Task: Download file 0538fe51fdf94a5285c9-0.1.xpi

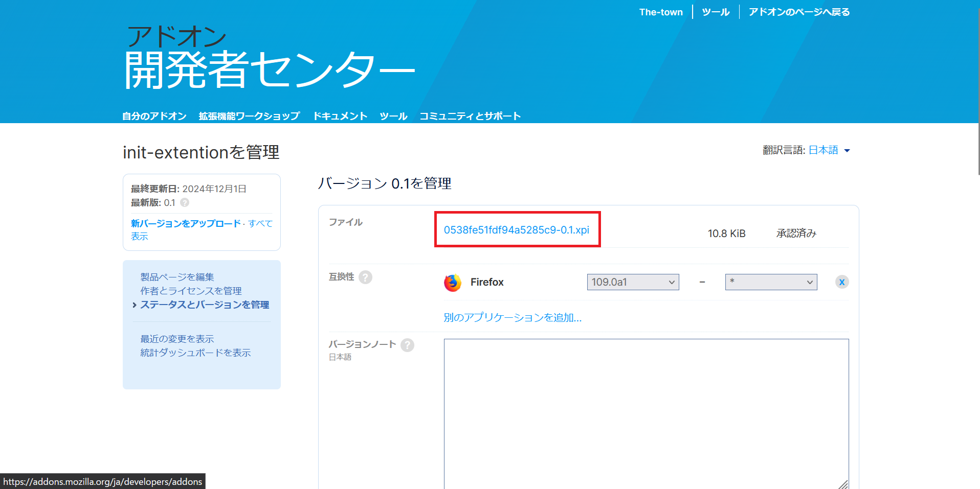Action: 517,230
